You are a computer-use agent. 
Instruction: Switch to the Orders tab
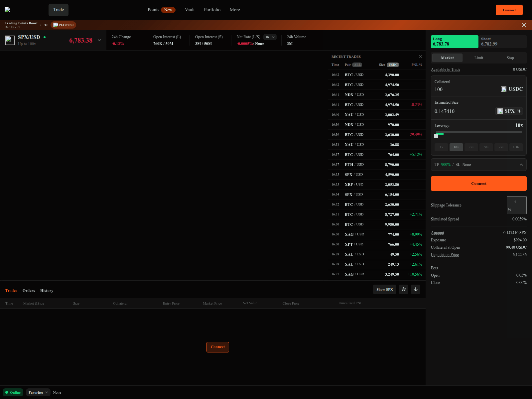pos(29,290)
